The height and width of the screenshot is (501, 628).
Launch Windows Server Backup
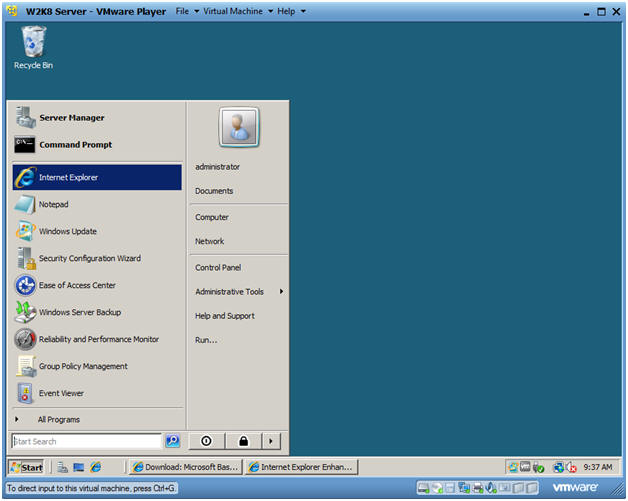97,312
